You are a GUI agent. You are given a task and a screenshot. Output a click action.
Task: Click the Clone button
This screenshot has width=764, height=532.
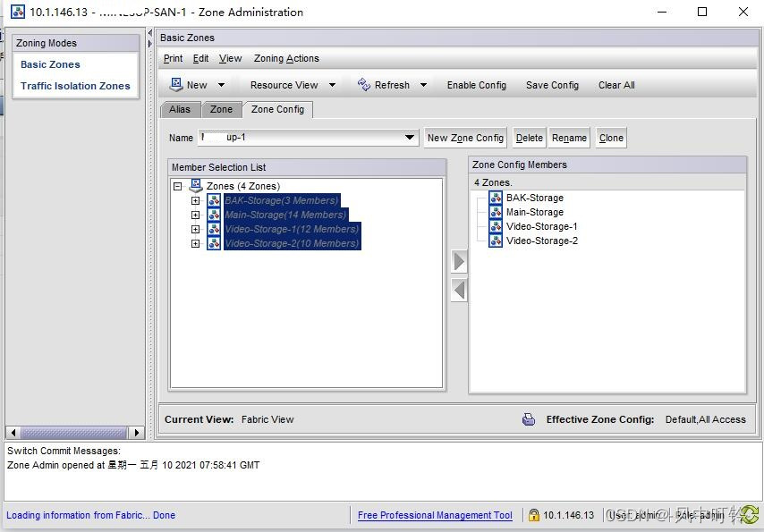611,138
